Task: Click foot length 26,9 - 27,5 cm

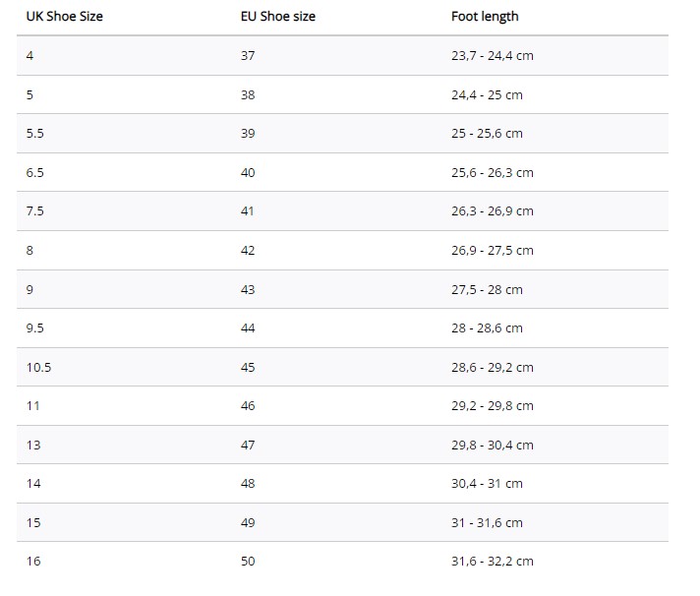Action: 492,251
